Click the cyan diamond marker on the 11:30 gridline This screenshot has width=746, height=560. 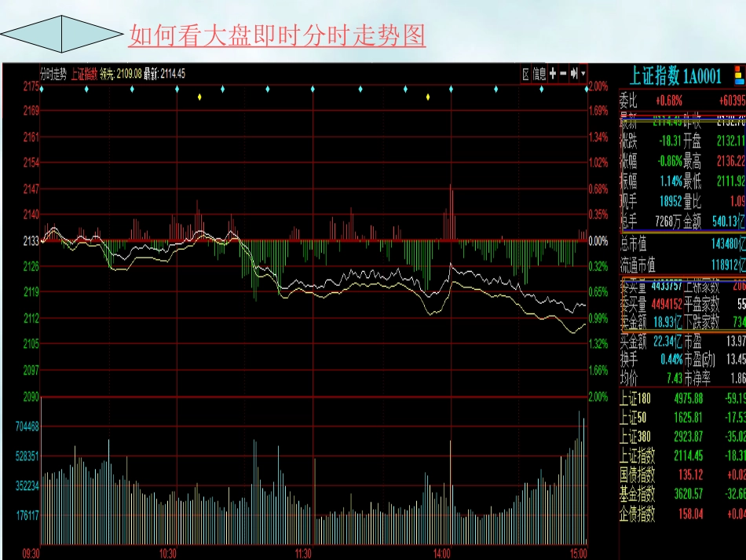click(x=313, y=89)
